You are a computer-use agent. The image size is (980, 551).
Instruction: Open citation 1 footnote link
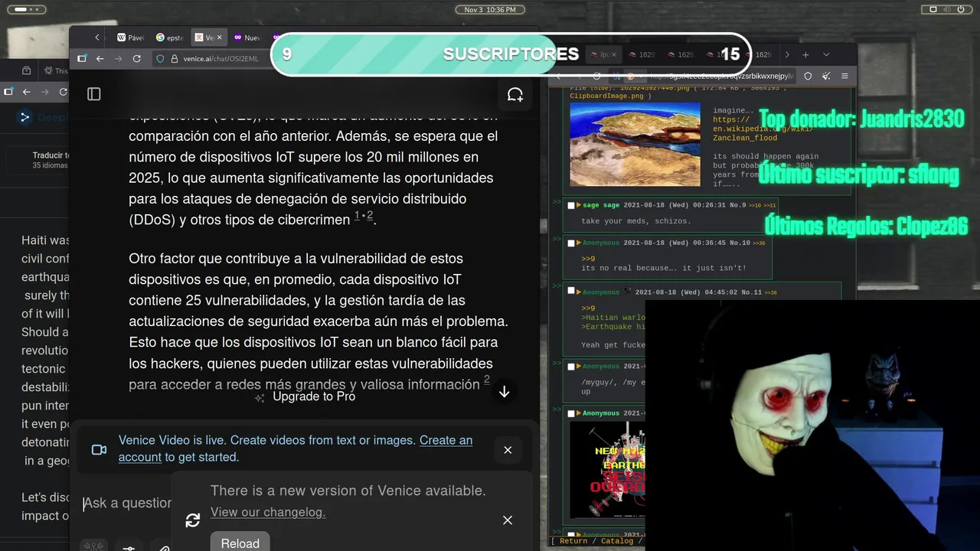coord(357,217)
